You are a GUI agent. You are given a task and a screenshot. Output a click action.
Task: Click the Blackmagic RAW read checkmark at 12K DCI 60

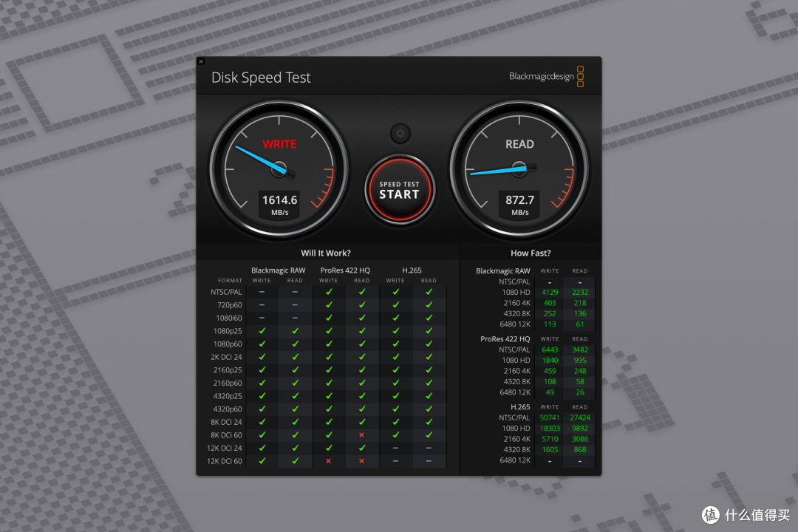click(x=295, y=461)
